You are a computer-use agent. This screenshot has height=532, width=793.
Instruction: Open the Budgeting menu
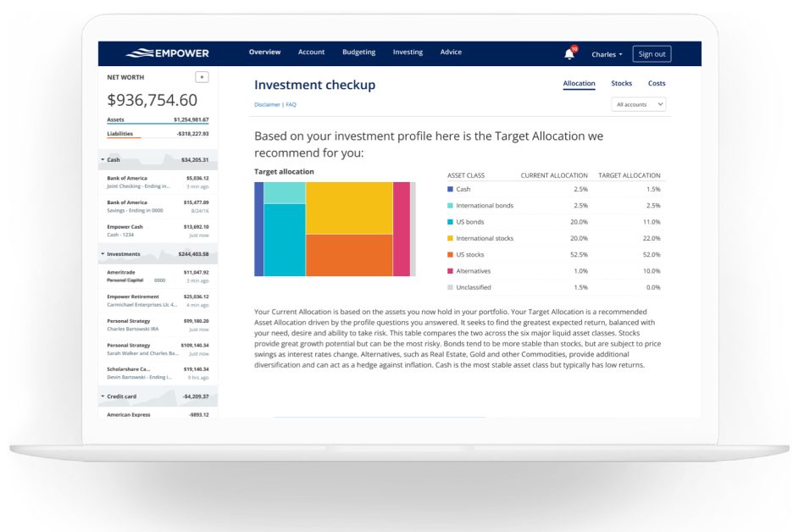(358, 52)
